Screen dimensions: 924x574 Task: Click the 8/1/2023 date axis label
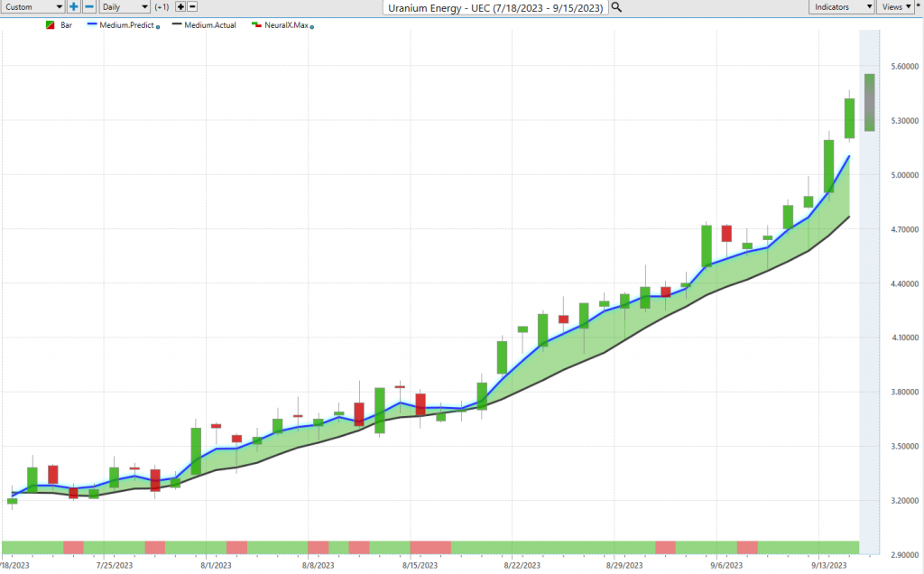(x=216, y=565)
